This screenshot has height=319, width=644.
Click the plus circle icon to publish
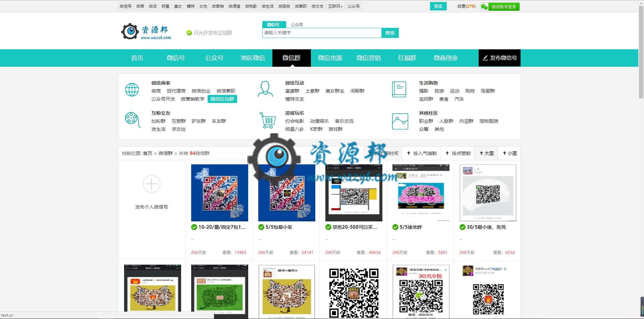[152, 184]
